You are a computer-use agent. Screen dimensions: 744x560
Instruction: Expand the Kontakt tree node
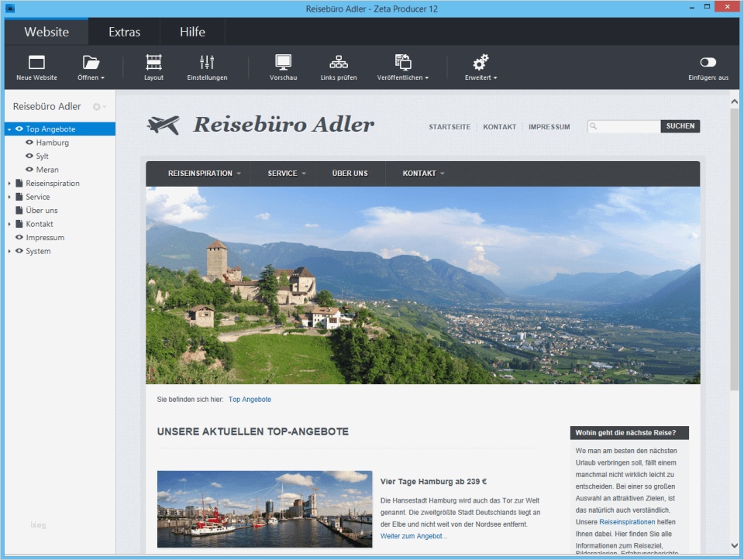pyautogui.click(x=9, y=224)
